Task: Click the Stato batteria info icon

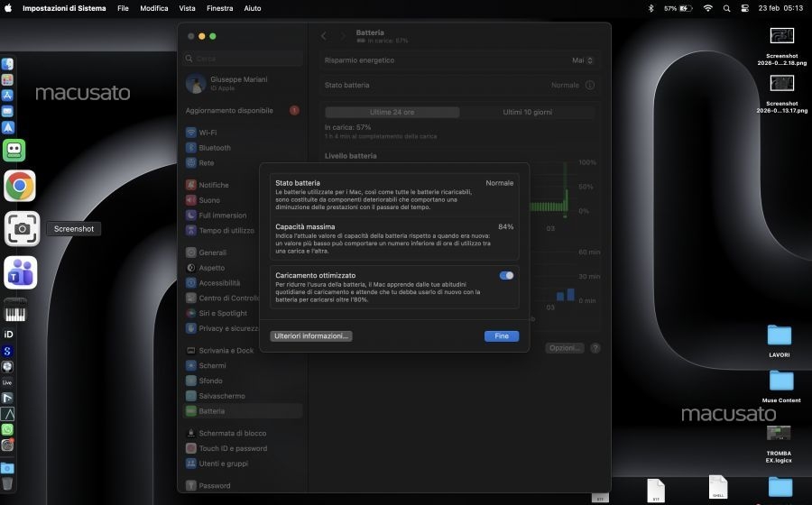Action: 590,86
